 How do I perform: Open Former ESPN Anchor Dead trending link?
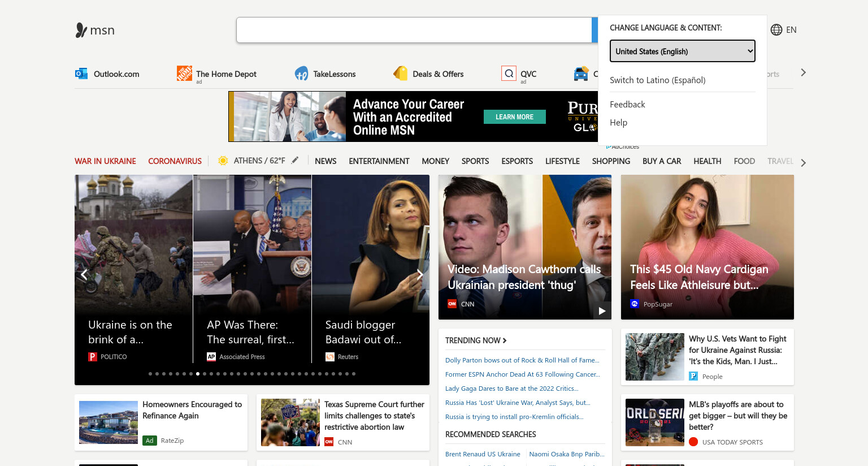click(523, 374)
